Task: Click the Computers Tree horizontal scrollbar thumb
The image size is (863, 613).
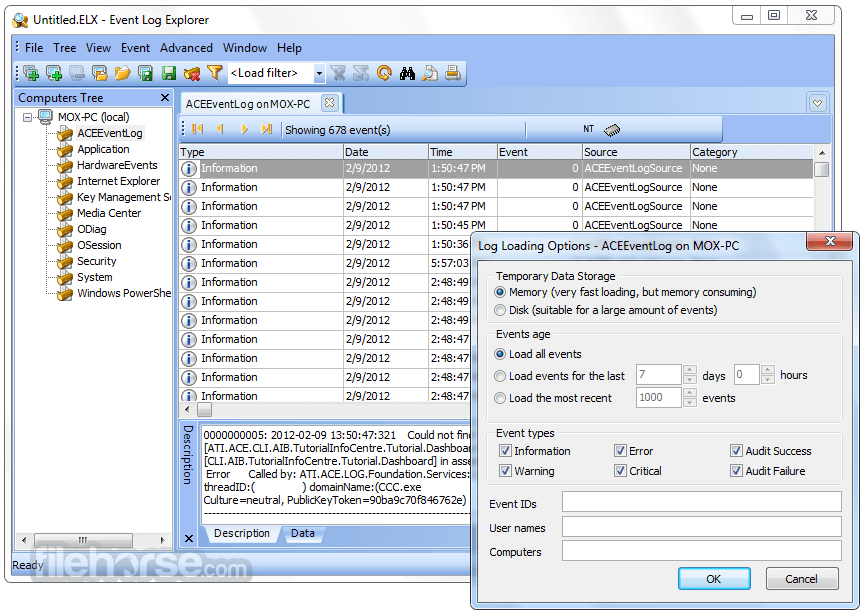Action: click(x=83, y=540)
